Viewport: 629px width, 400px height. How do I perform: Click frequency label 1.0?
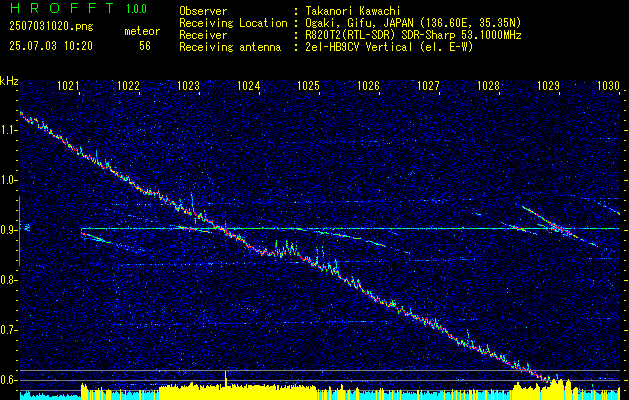9,180
